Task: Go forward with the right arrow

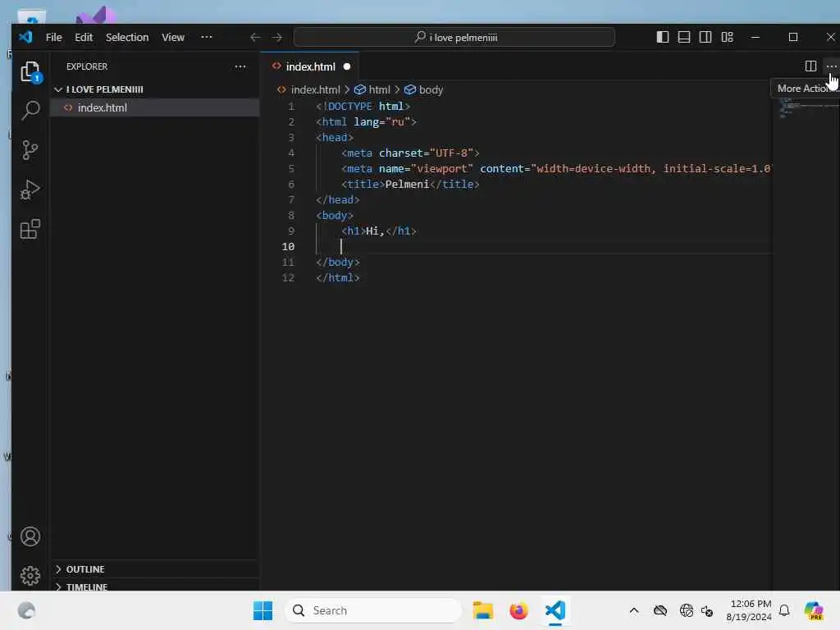Action: 277,37
